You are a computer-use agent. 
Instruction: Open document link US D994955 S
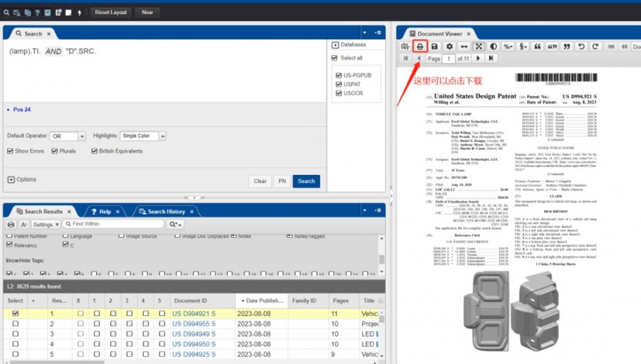tap(194, 324)
